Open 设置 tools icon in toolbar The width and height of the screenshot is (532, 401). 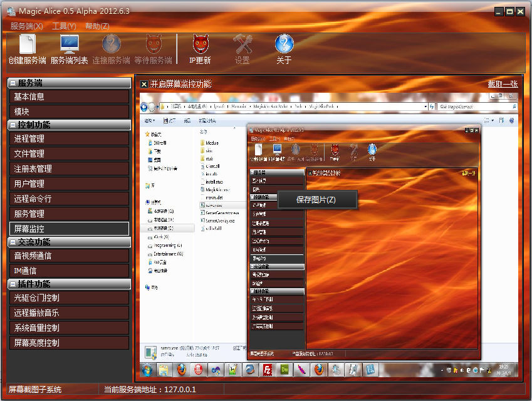tap(243, 44)
